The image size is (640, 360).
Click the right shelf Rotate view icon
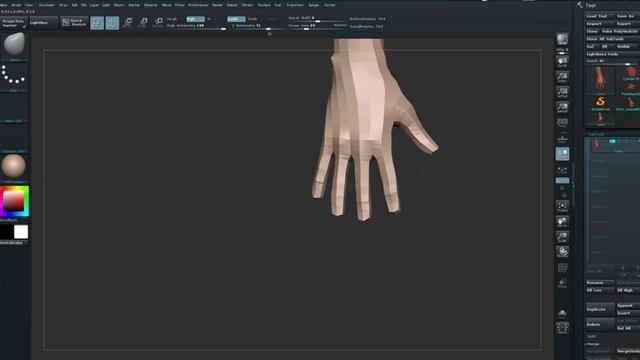[562, 252]
